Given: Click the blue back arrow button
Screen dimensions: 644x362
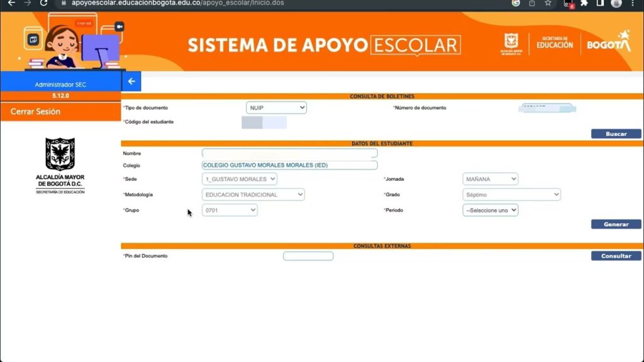Looking at the screenshot, I should tap(131, 82).
